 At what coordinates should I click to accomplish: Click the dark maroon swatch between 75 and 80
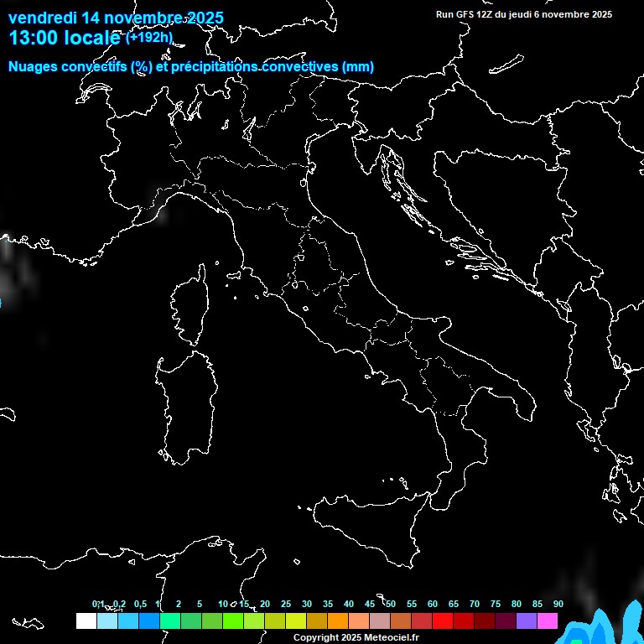[505, 621]
